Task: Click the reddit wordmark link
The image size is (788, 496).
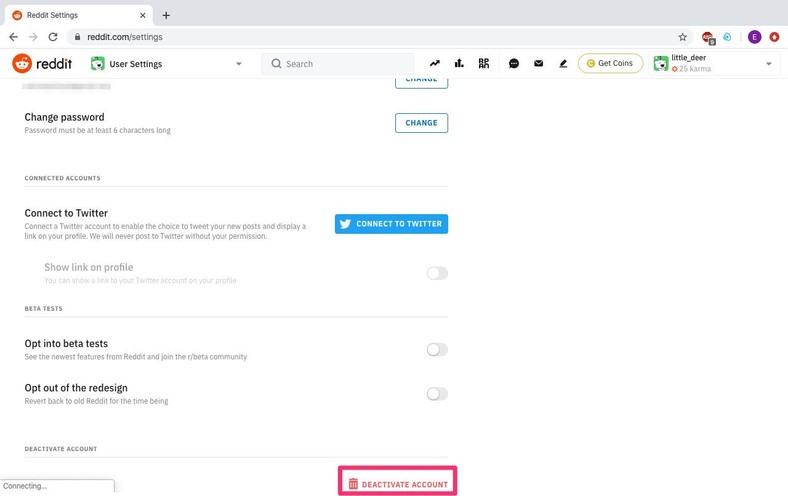Action: click(x=54, y=64)
